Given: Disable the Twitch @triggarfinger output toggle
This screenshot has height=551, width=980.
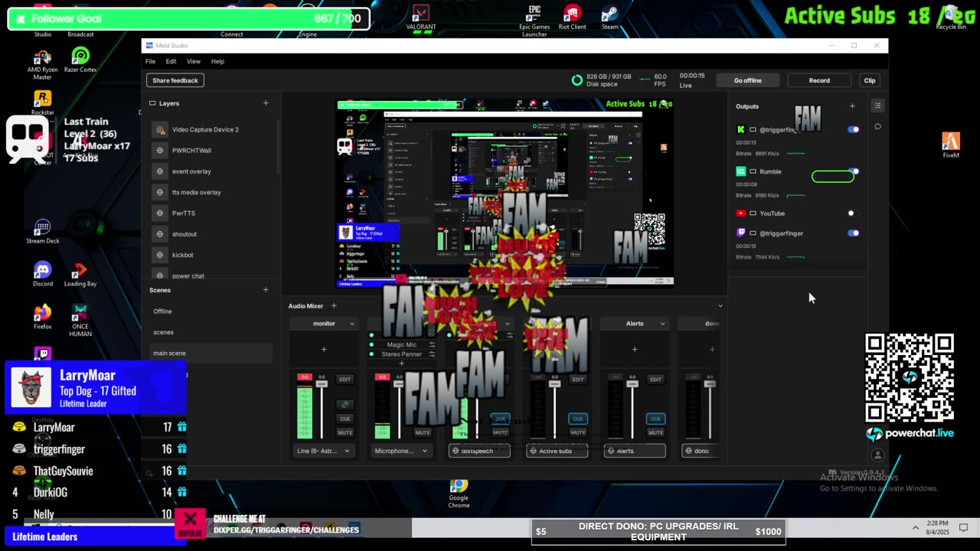Looking at the screenshot, I should 853,233.
